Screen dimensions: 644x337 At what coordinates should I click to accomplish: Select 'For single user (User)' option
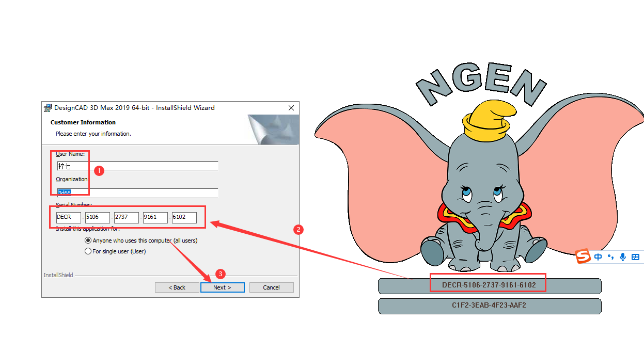pos(88,251)
